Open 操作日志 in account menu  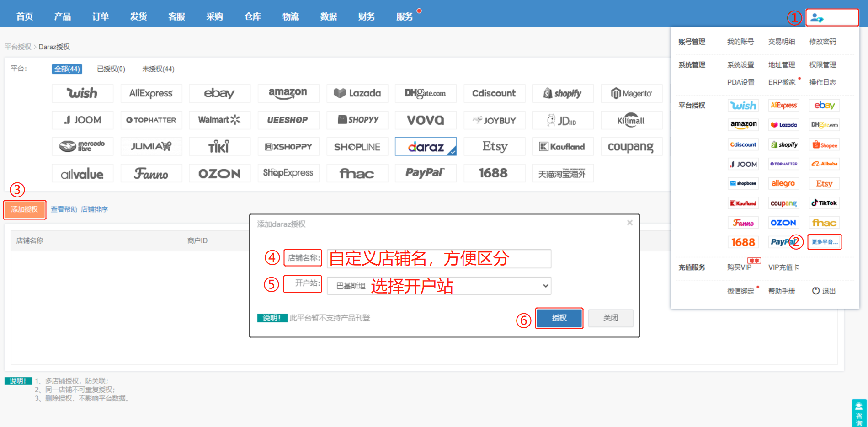coord(823,82)
